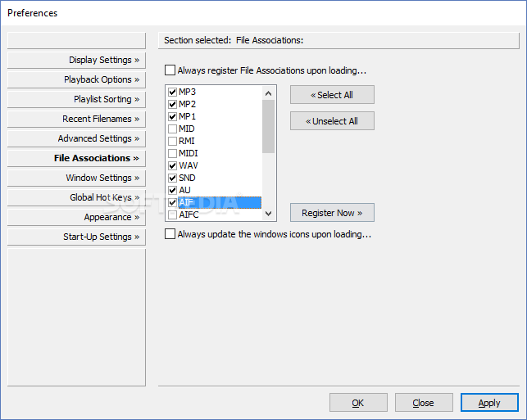This screenshot has width=527, height=420.
Task: Open the Window Settings section
Action: pyautogui.click(x=76, y=178)
